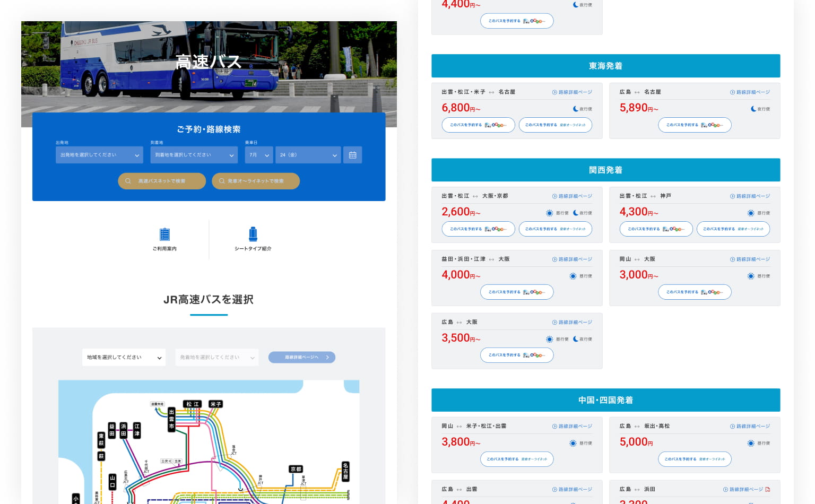The width and height of the screenshot is (815, 504).
Task: Click the 東海発着 section header
Action: click(605, 66)
